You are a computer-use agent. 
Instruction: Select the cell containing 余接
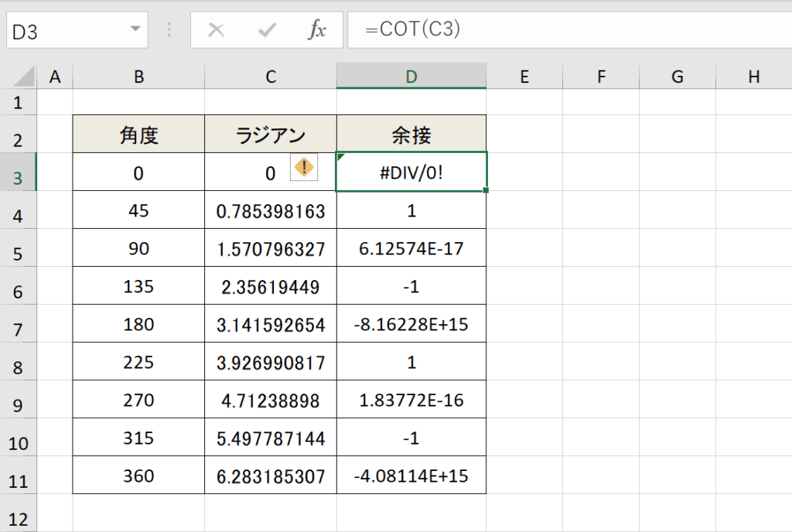click(411, 134)
